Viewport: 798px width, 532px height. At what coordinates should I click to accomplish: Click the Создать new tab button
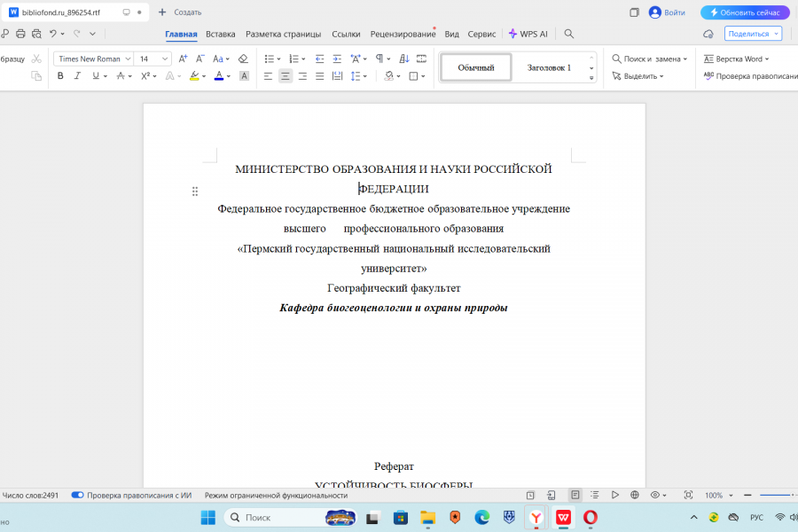(x=180, y=12)
